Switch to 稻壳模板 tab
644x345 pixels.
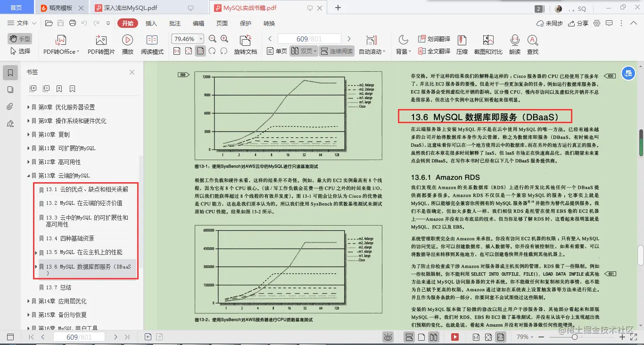coord(61,8)
